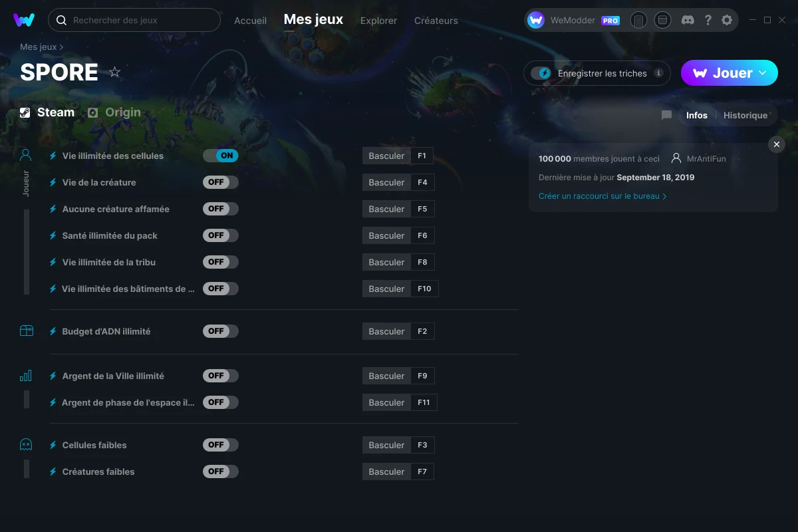Open the help question mark icon
The width and height of the screenshot is (798, 532).
tap(708, 20)
